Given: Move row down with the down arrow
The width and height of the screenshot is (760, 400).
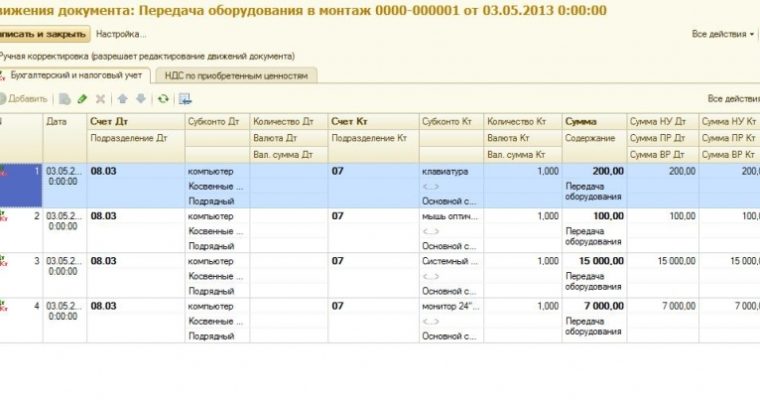Looking at the screenshot, I should tap(140, 99).
